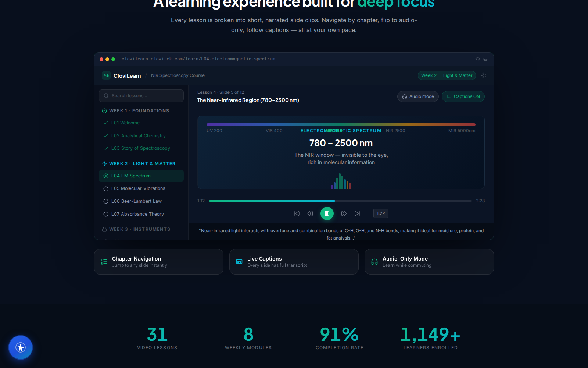Click the wifi status icon in browser bar
Screen dimensions: 588x368
click(478, 59)
